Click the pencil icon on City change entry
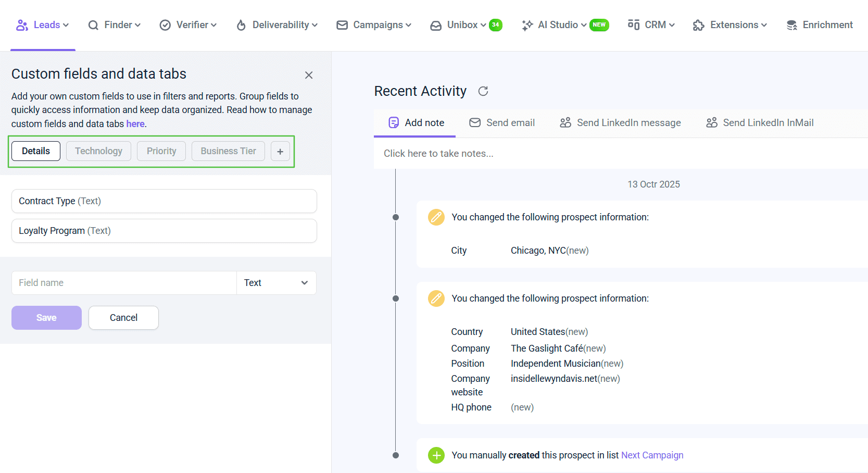Viewport: 868px width, 473px height. click(436, 217)
